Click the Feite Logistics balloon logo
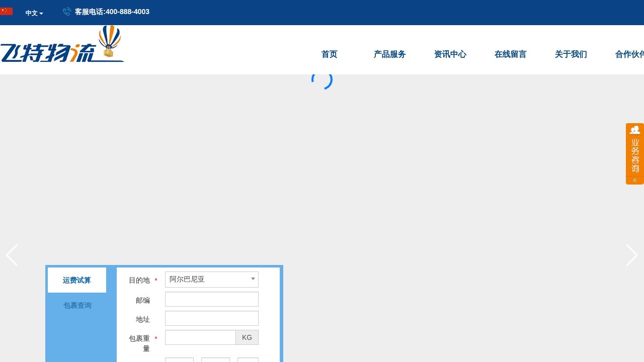Image resolution: width=644 pixels, height=362 pixels. pos(62,45)
